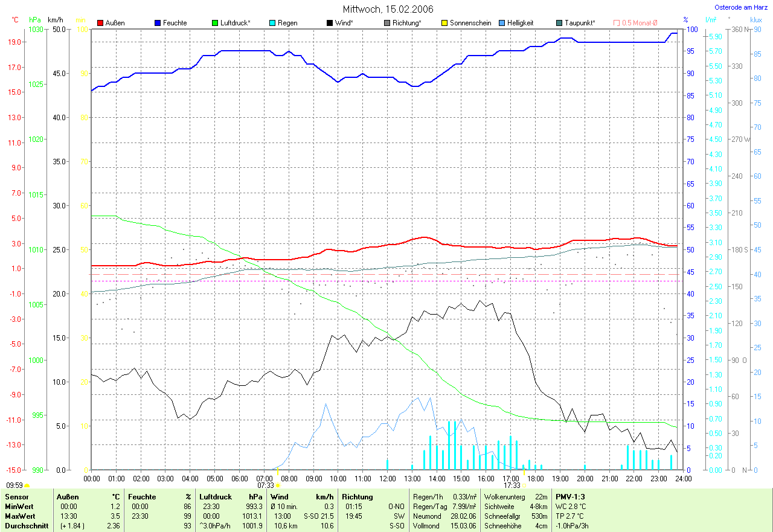Click the Osterode am Harz location link
The image size is (773, 532).
point(740,7)
